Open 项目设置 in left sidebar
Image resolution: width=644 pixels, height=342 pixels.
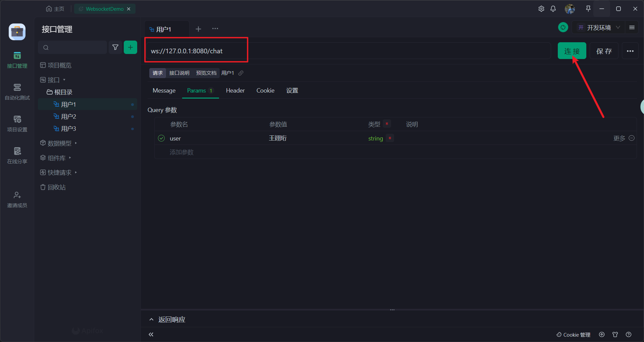tap(17, 124)
